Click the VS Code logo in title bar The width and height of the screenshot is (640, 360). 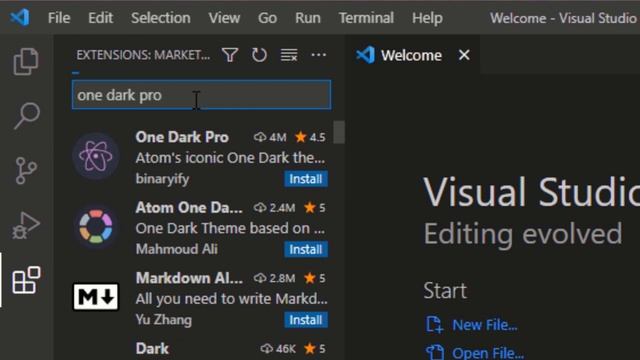pyautogui.click(x=20, y=18)
